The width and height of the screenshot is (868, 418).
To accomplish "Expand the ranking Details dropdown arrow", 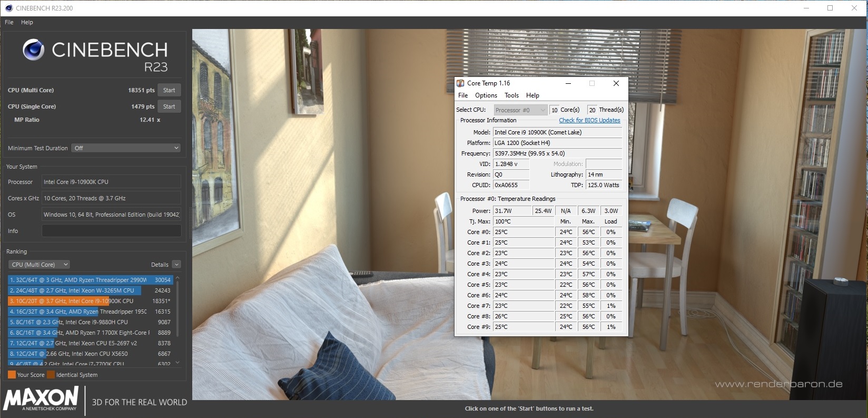I will 176,265.
